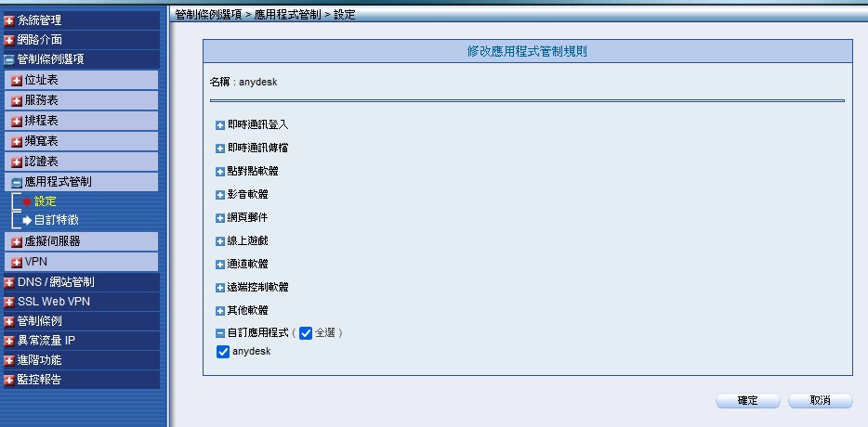Click the plus icon beside 網路介面

click(9, 40)
